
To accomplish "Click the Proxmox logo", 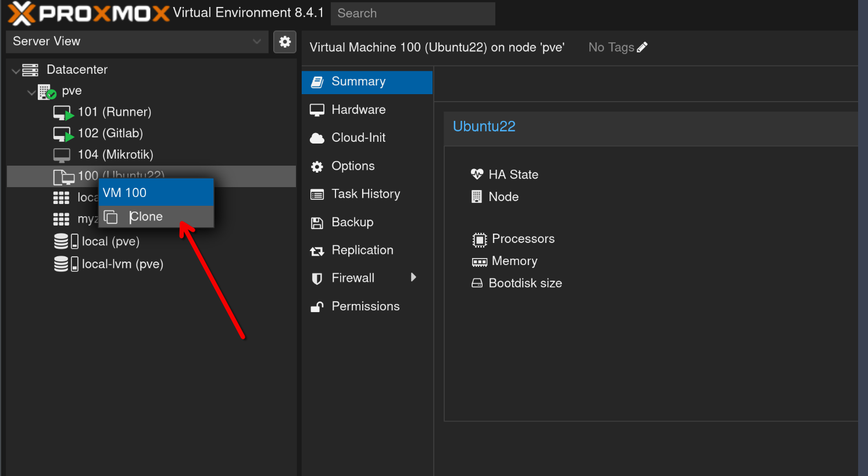I will pyautogui.click(x=88, y=13).
